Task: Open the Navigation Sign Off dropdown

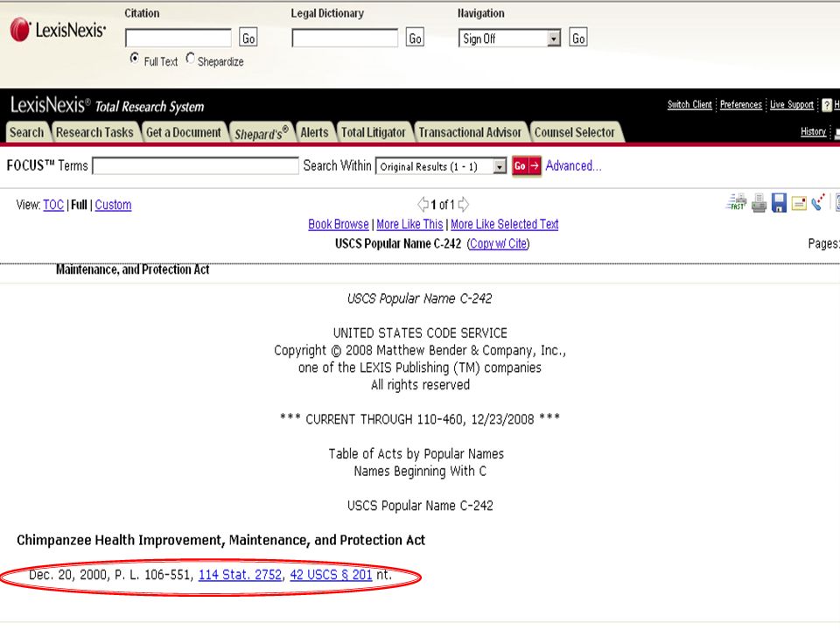Action: point(509,38)
